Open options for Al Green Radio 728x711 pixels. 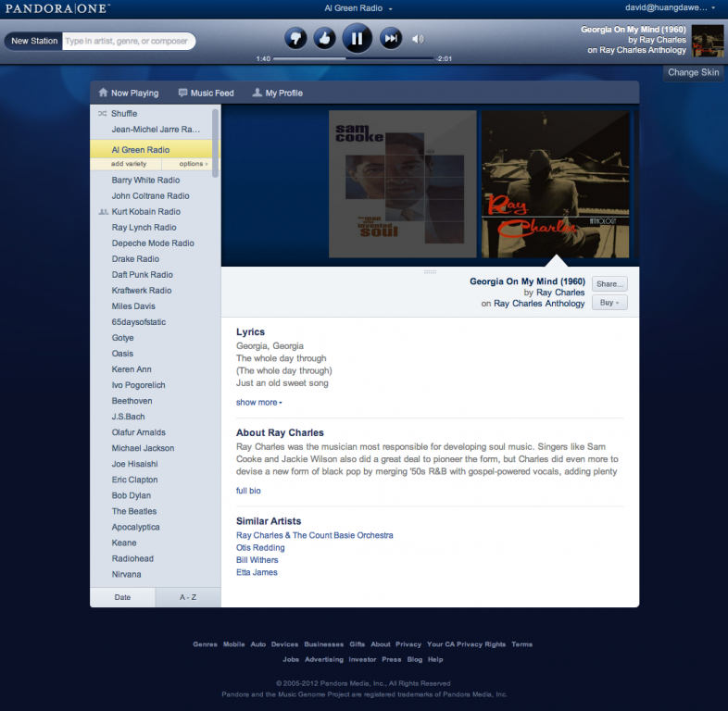point(194,164)
